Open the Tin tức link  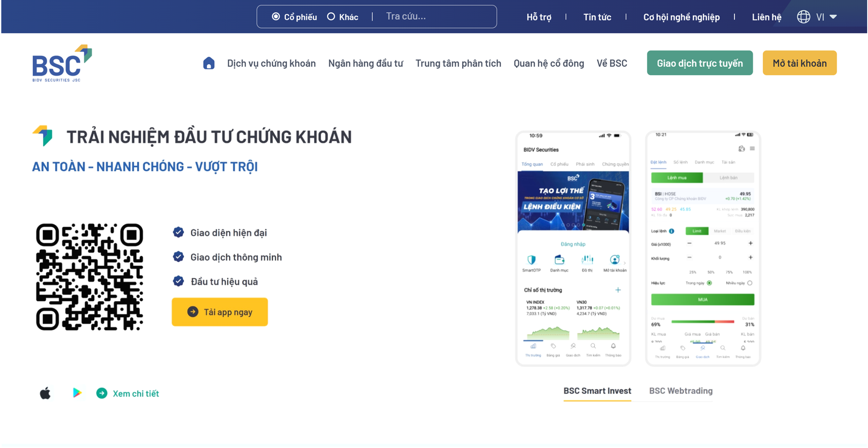click(x=597, y=17)
